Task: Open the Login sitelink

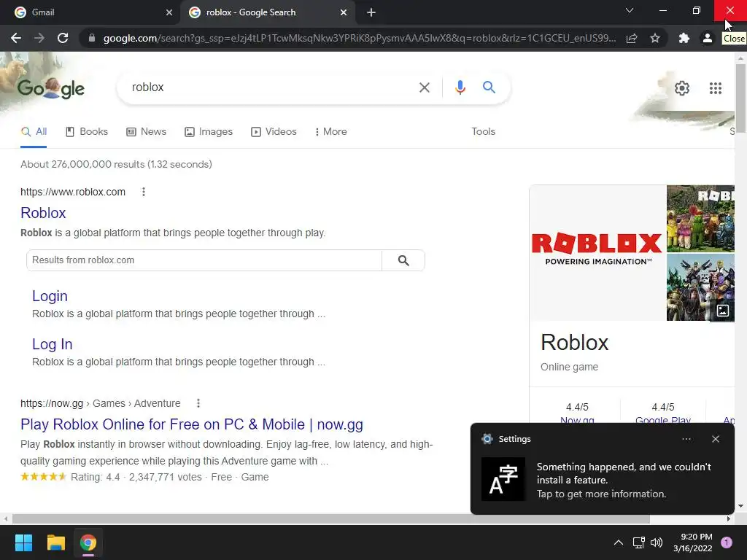Action: point(50,296)
